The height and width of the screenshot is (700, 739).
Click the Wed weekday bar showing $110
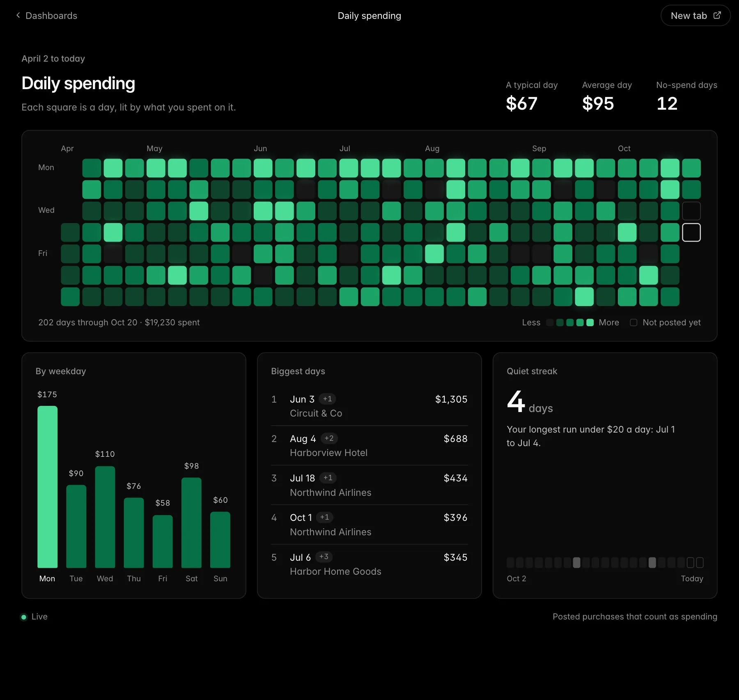(105, 517)
